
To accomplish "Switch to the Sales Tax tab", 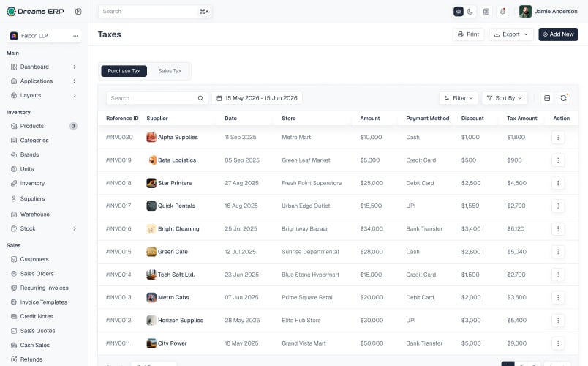I will coord(170,71).
